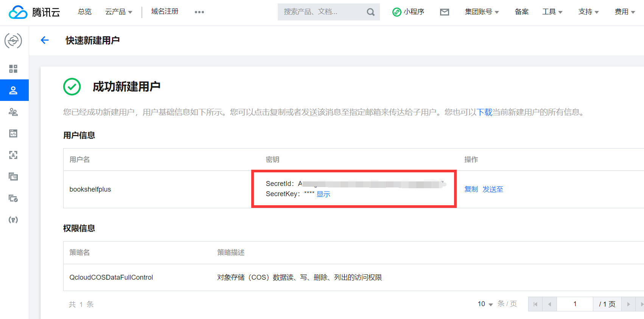Expand the 工具 tools dropdown

click(552, 12)
